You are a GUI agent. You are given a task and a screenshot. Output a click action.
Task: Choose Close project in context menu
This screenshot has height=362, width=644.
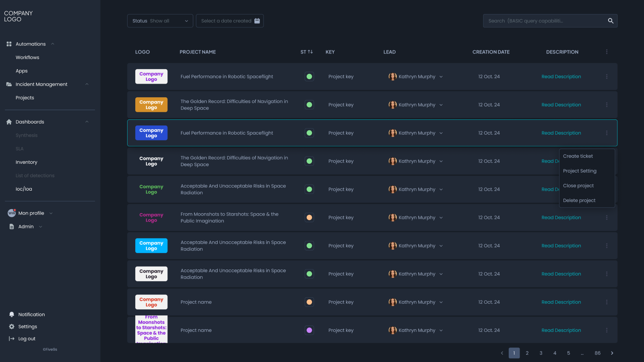[x=578, y=185]
